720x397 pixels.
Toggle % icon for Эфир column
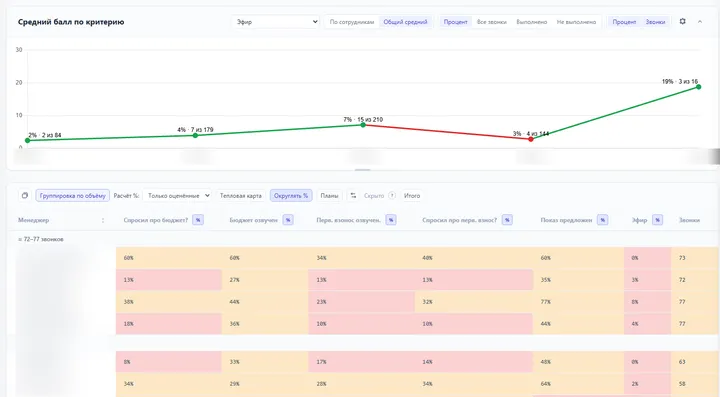tap(657, 220)
